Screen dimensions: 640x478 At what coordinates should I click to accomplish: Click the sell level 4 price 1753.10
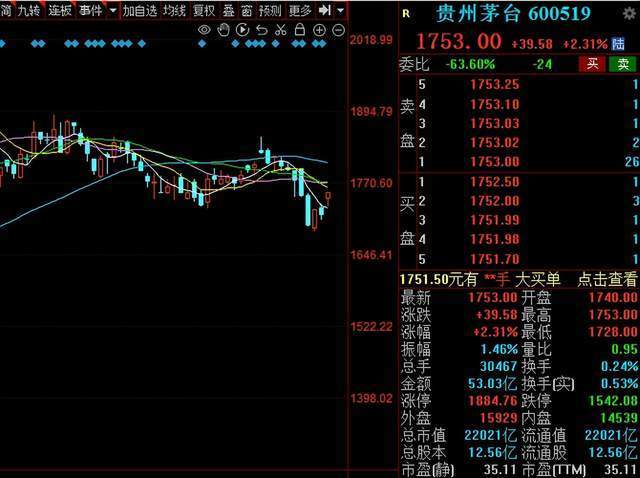495,104
